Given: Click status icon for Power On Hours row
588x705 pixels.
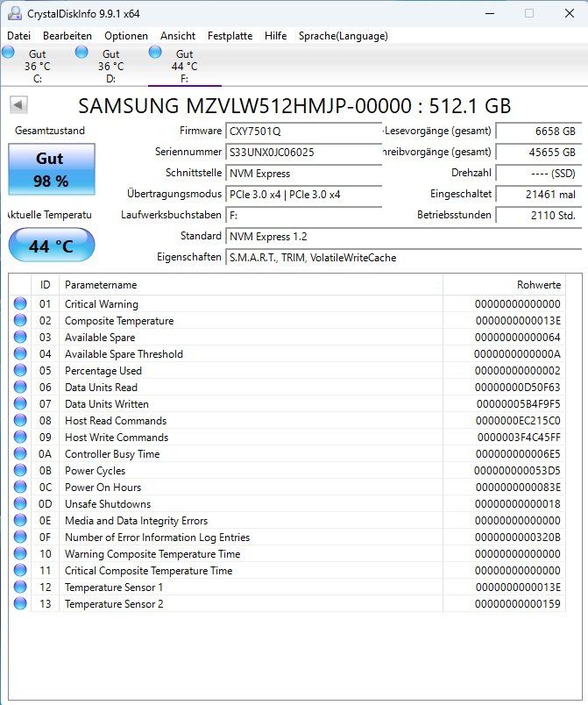Looking at the screenshot, I should click(20, 487).
